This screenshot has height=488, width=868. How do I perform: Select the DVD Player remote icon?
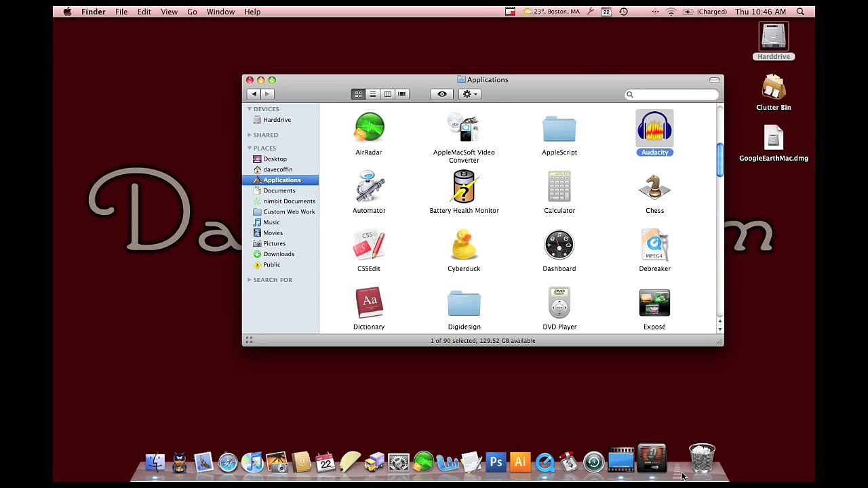coord(559,302)
